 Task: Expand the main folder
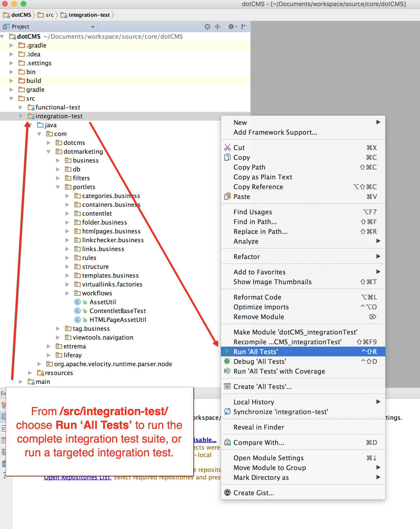(x=20, y=382)
